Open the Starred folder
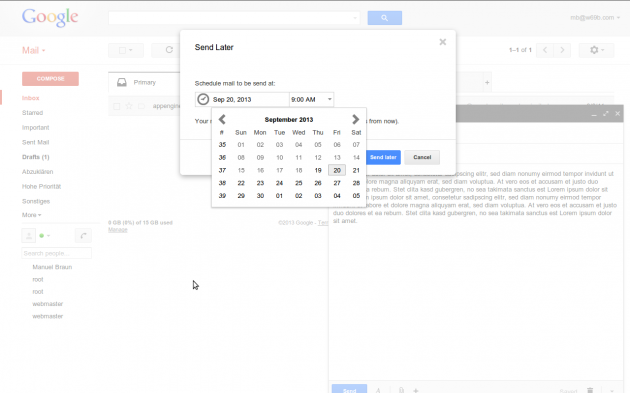The height and width of the screenshot is (393, 630). click(x=33, y=113)
